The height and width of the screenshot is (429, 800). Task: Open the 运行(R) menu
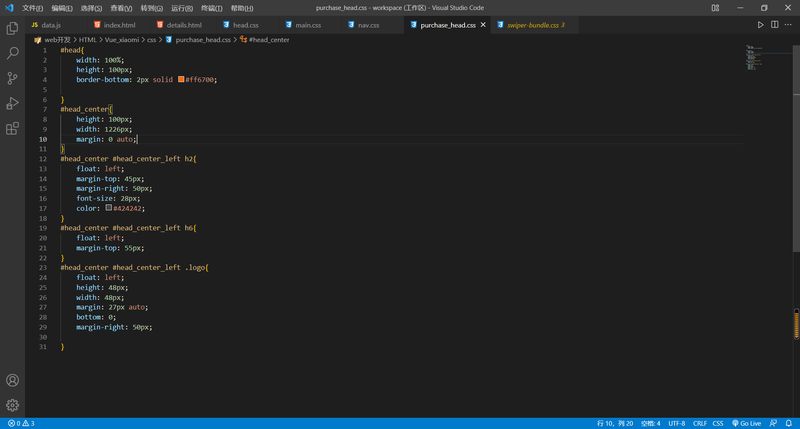click(x=182, y=8)
